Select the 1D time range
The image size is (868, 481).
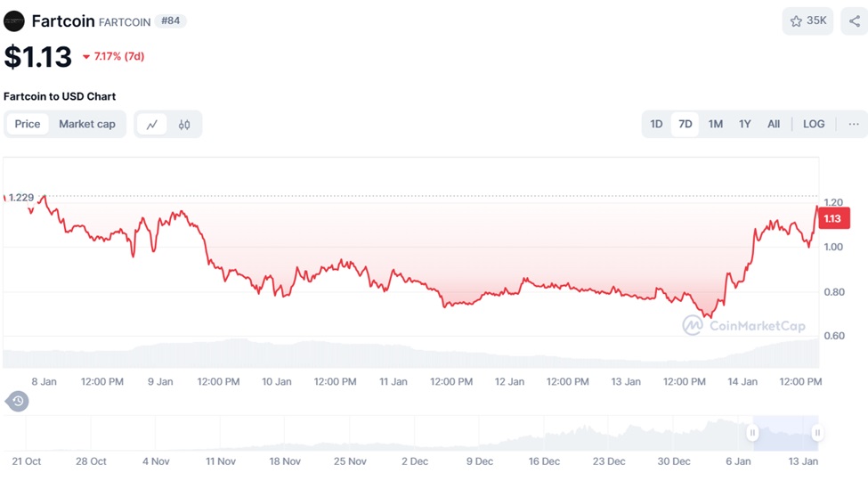click(656, 124)
